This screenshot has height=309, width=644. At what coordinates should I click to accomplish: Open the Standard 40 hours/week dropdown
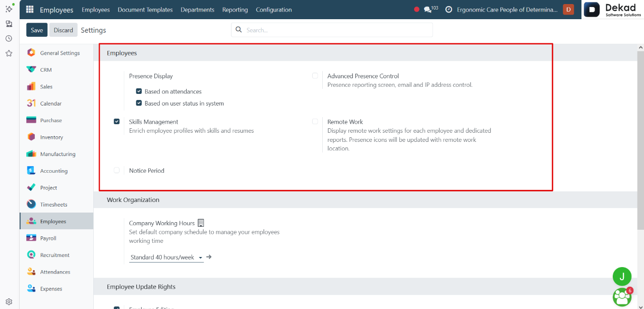click(x=166, y=257)
